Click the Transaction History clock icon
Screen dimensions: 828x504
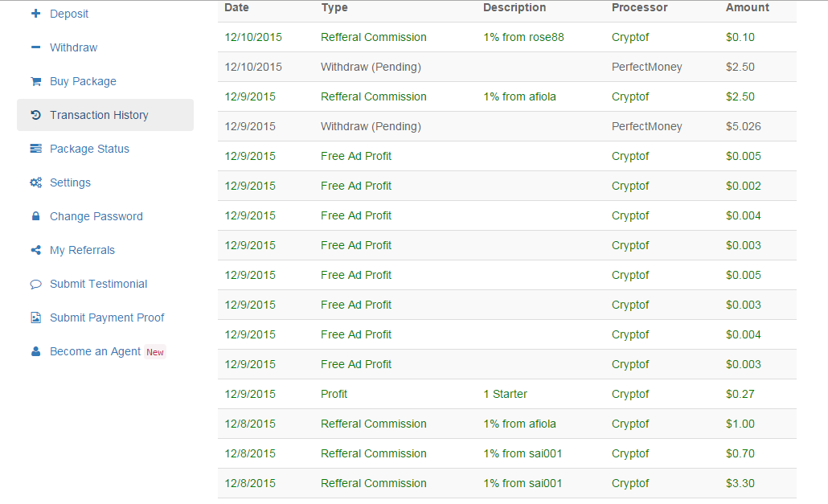[35, 115]
